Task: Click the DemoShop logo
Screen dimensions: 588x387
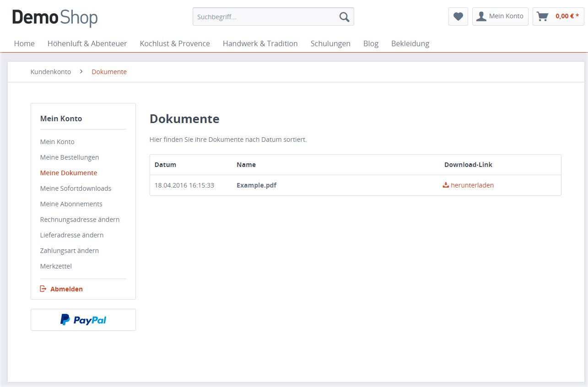Action: pos(55,17)
